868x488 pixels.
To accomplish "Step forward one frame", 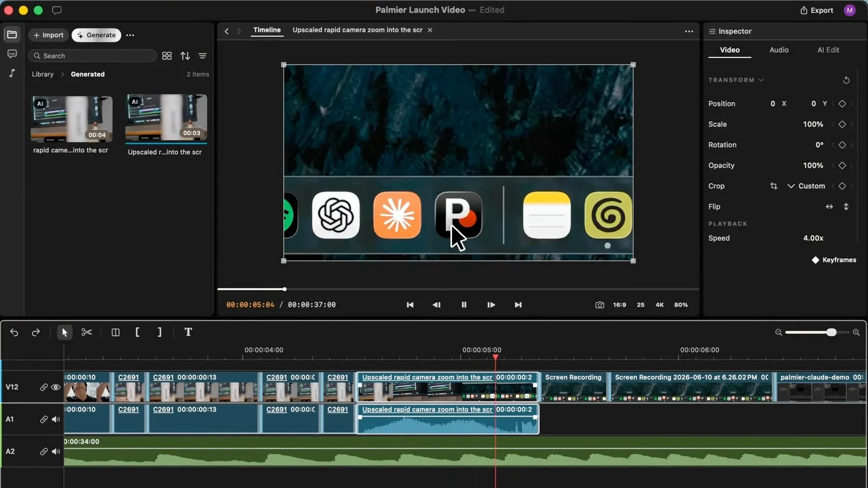I will pyautogui.click(x=491, y=305).
